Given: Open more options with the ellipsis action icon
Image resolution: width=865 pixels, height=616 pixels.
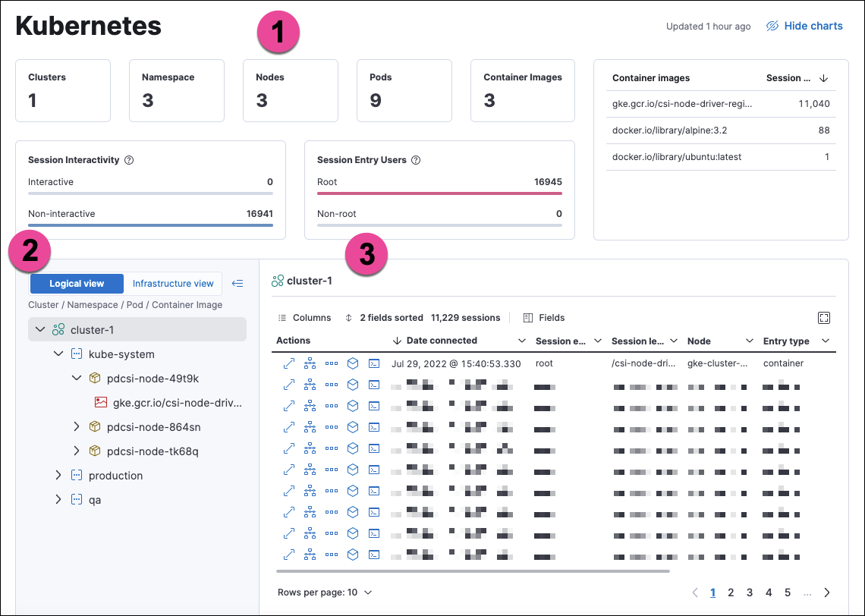Looking at the screenshot, I should click(x=332, y=363).
